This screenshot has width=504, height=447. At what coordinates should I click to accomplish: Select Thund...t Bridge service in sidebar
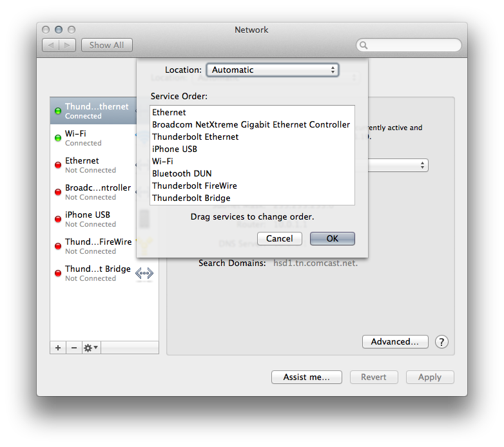pyautogui.click(x=104, y=273)
